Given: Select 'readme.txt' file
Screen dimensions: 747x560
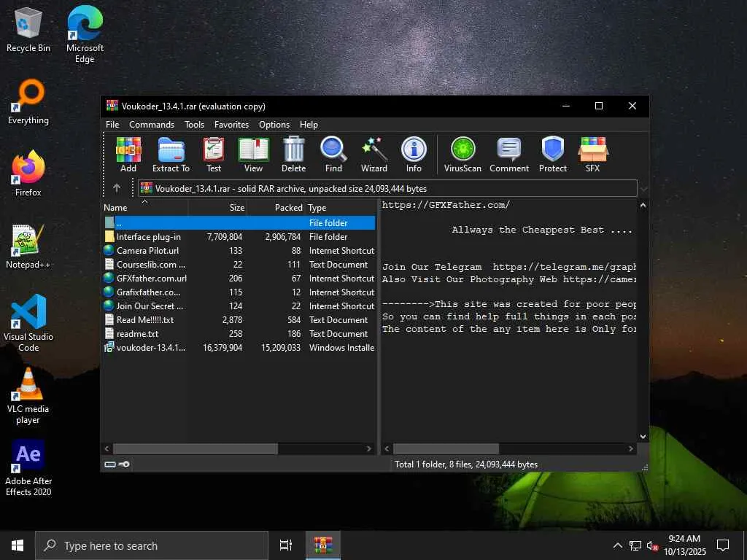Looking at the screenshot, I should pos(239,333).
